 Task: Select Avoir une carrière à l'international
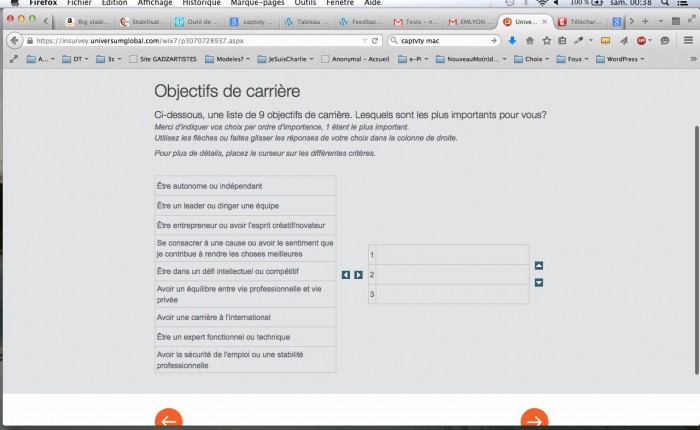(x=245, y=317)
